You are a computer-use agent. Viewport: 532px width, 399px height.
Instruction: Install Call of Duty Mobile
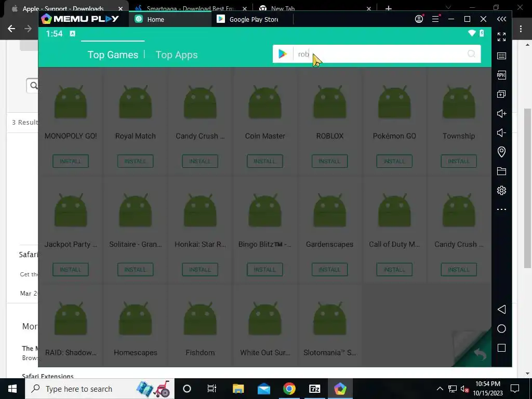pos(394,270)
